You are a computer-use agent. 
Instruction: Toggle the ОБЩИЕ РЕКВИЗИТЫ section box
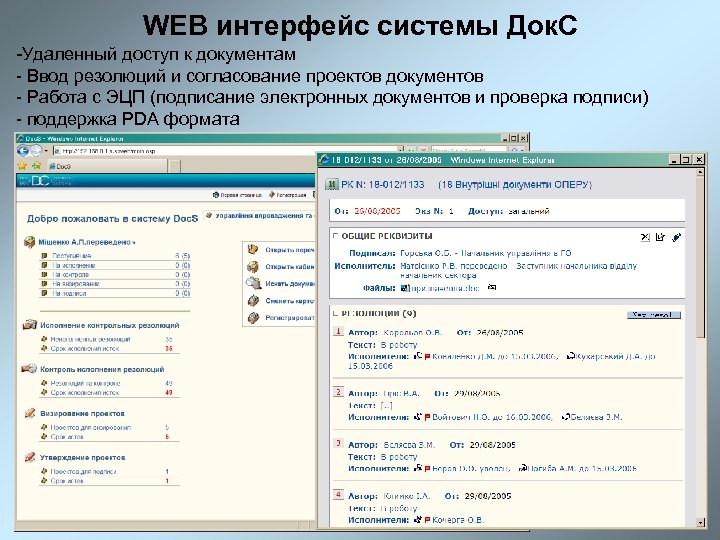coord(335,236)
